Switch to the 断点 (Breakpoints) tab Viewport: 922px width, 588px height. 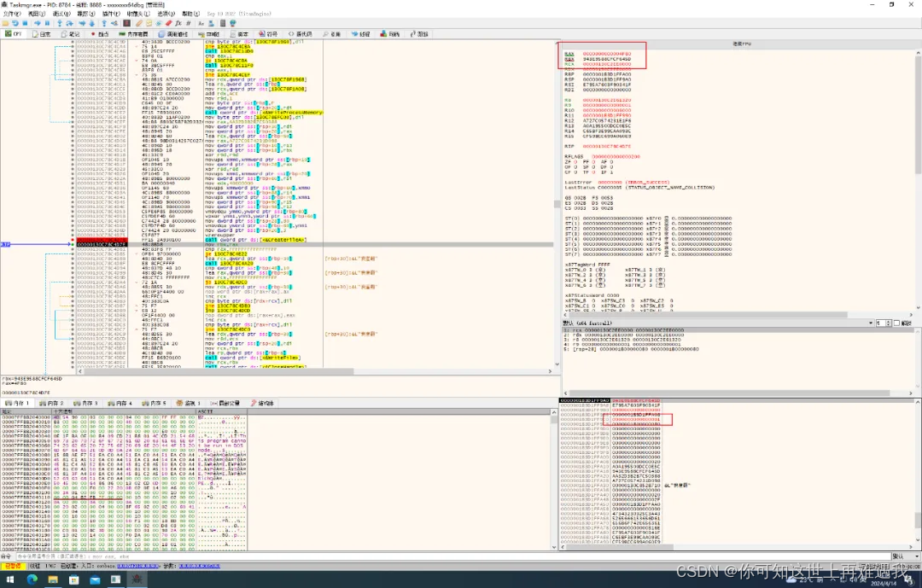(x=100, y=34)
